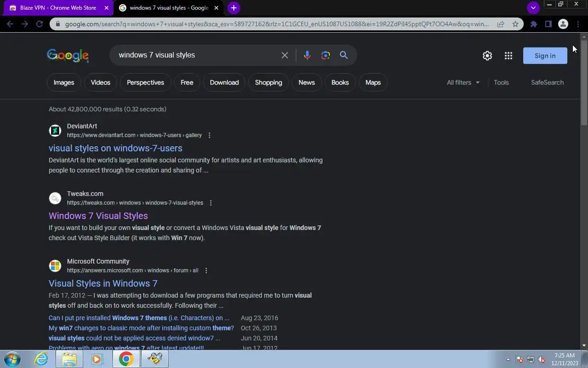Apply the Download filter chip
The image size is (588, 368).
tap(224, 82)
